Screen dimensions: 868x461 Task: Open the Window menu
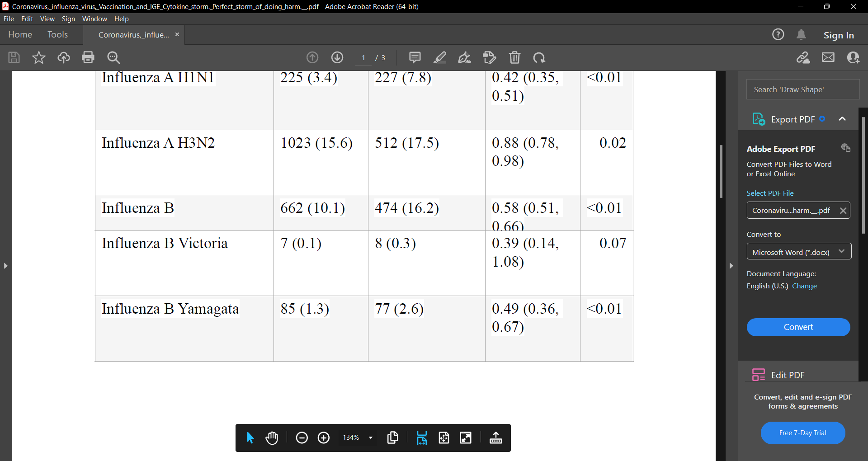pos(94,19)
